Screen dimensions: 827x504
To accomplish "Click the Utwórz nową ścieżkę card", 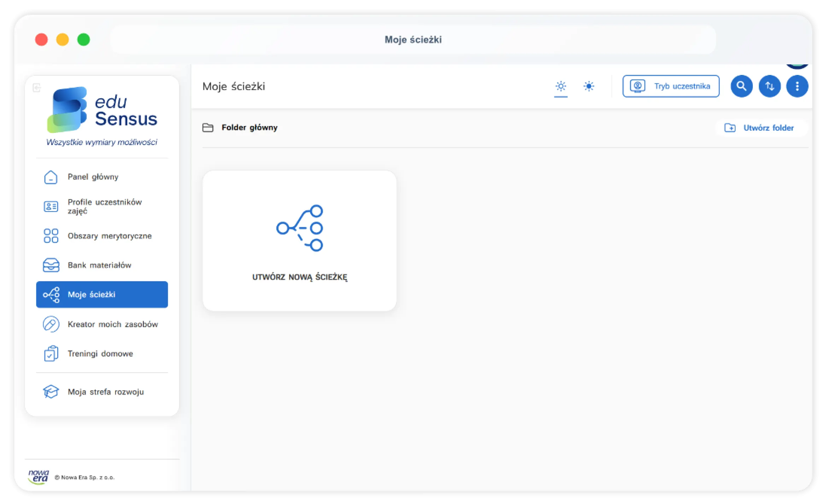I will pyautogui.click(x=299, y=241).
